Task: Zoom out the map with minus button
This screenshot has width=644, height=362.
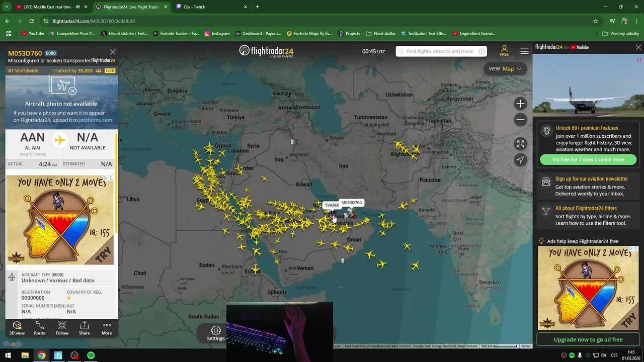Action: 520,120
